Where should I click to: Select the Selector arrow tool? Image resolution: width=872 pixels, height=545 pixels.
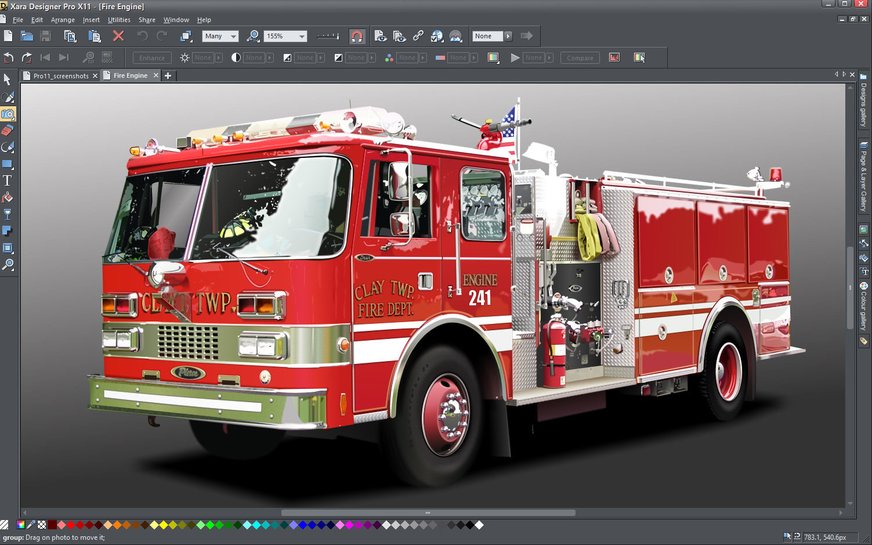7,79
